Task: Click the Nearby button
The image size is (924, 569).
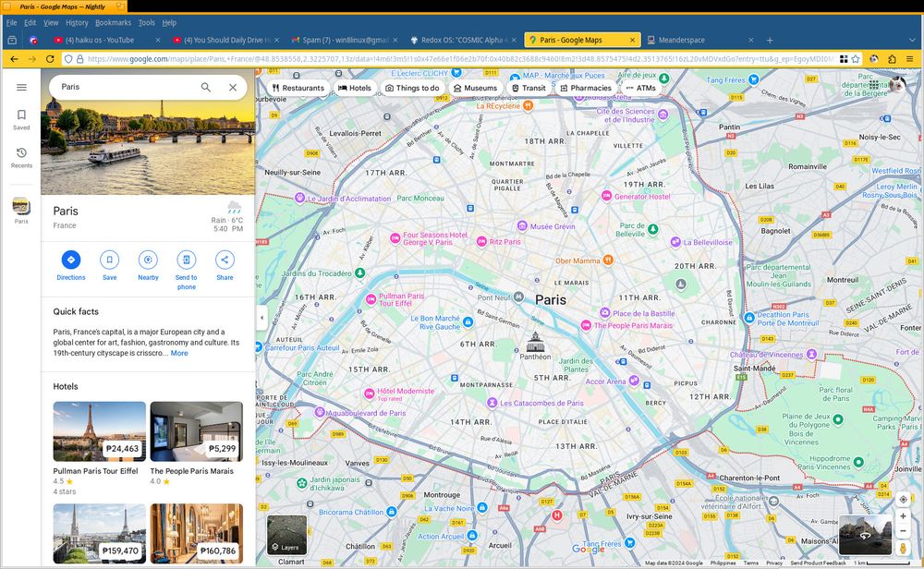Action: pyautogui.click(x=148, y=265)
